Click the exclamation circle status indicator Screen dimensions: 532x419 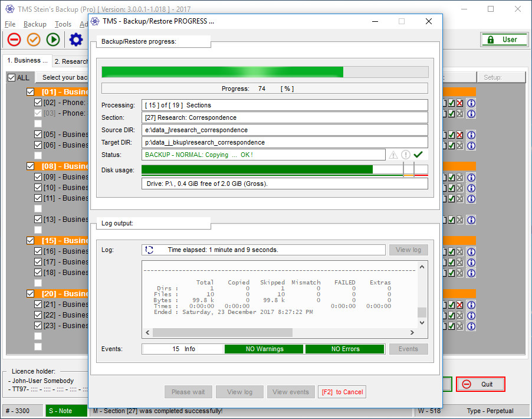(405, 155)
